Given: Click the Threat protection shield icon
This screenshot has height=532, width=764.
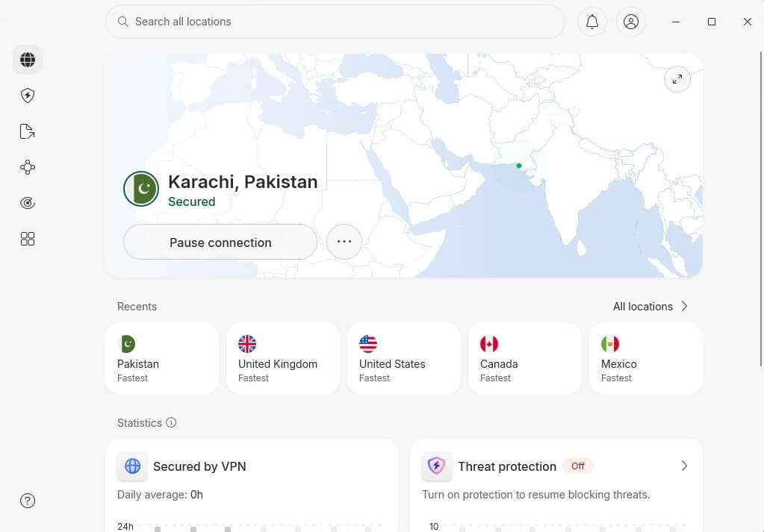Looking at the screenshot, I should coord(437,466).
